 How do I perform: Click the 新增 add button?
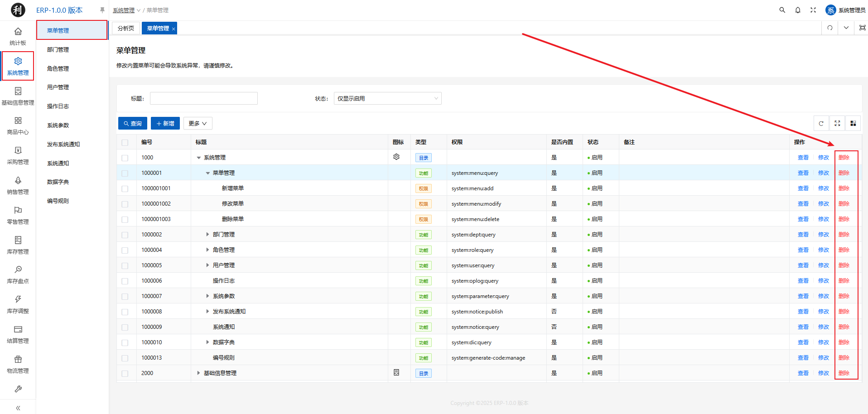(165, 123)
